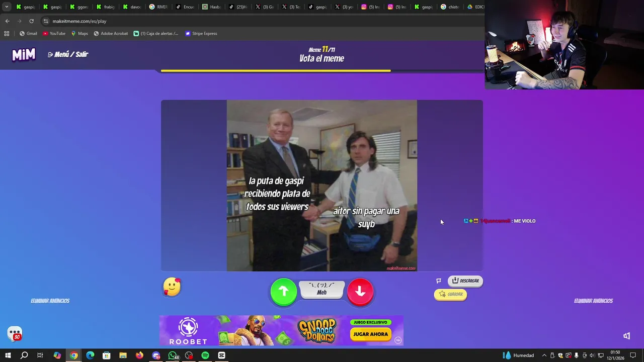Open the clock showing 01:50
The image size is (644, 362).
615,355
